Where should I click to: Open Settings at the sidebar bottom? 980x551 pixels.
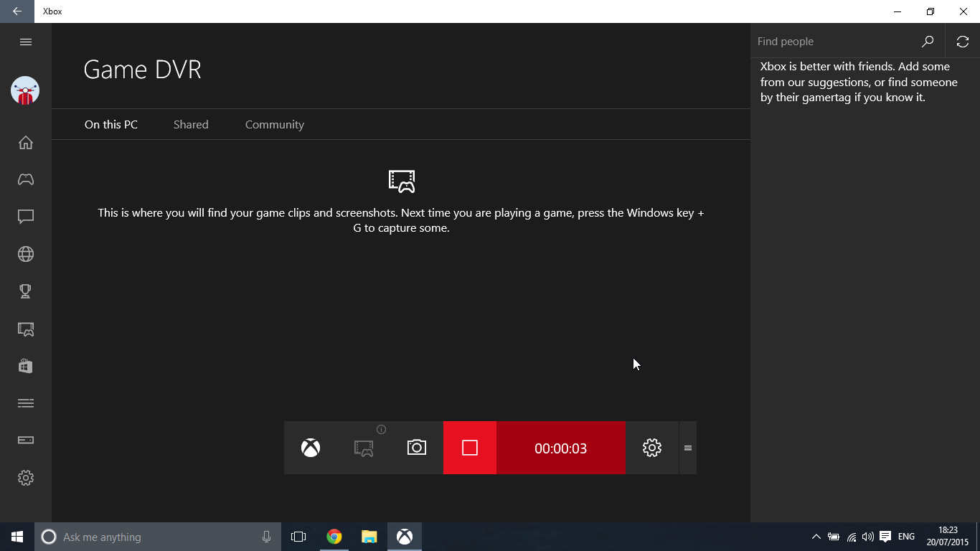[x=25, y=478]
